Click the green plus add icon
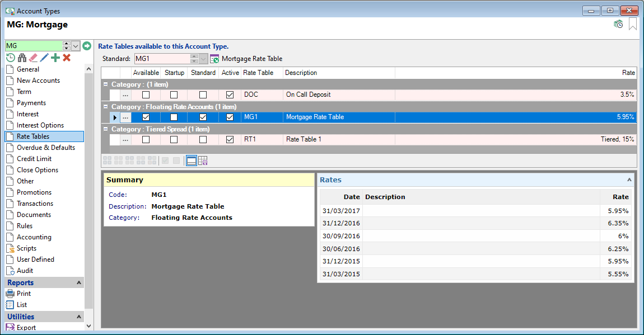This screenshot has width=644, height=335. pyautogui.click(x=55, y=58)
